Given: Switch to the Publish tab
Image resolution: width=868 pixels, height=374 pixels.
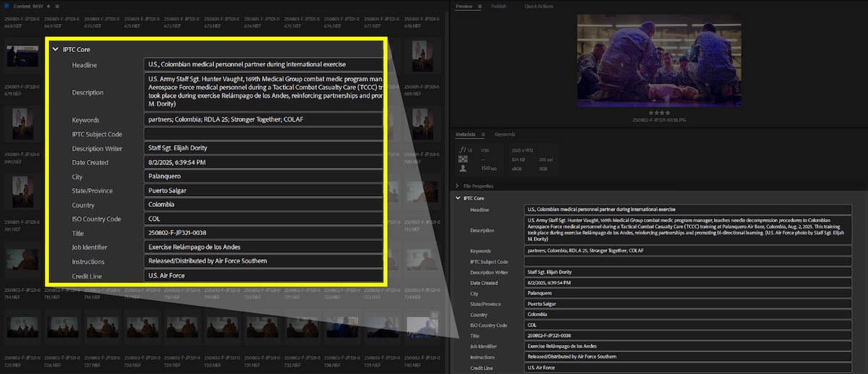Looking at the screenshot, I should click(x=498, y=6).
